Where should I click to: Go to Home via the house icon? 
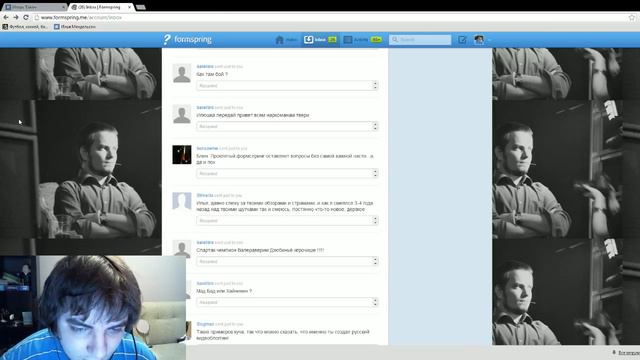(280, 40)
